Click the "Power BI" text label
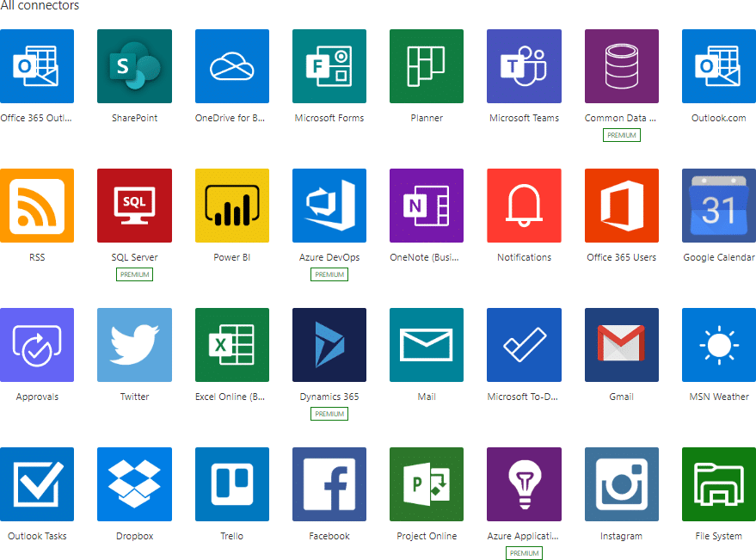 click(232, 257)
